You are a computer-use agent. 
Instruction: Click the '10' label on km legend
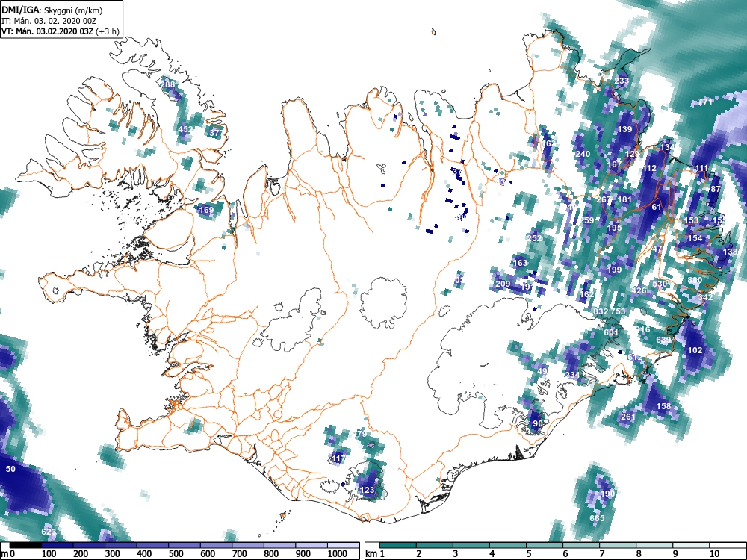coord(713,554)
